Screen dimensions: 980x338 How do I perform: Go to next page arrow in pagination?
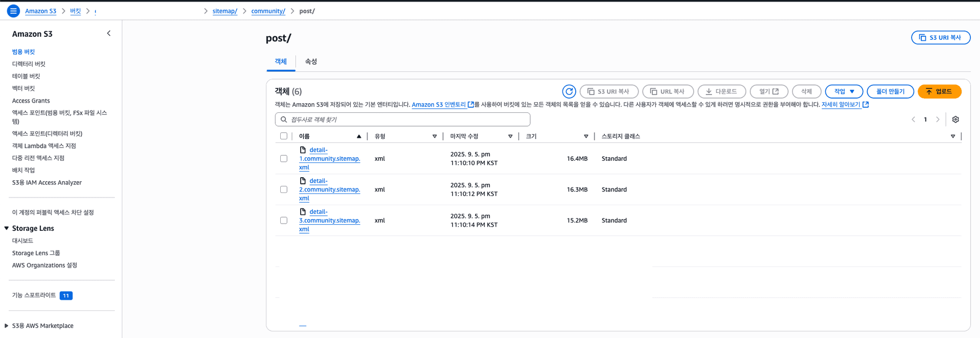pos(937,119)
